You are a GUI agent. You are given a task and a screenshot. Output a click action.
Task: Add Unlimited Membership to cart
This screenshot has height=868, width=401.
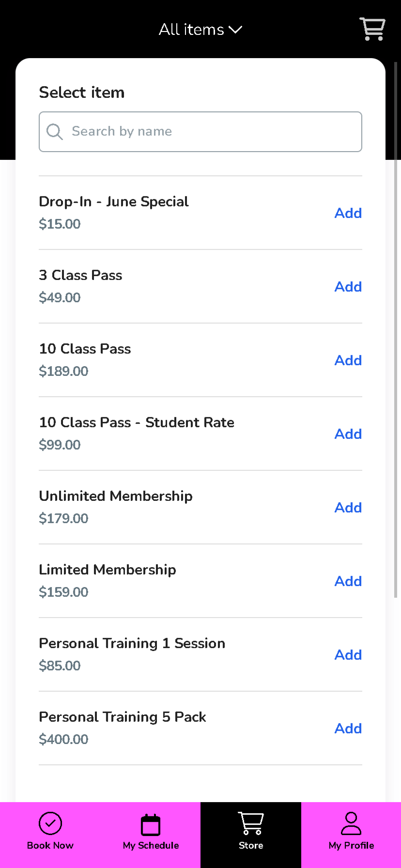(x=348, y=507)
